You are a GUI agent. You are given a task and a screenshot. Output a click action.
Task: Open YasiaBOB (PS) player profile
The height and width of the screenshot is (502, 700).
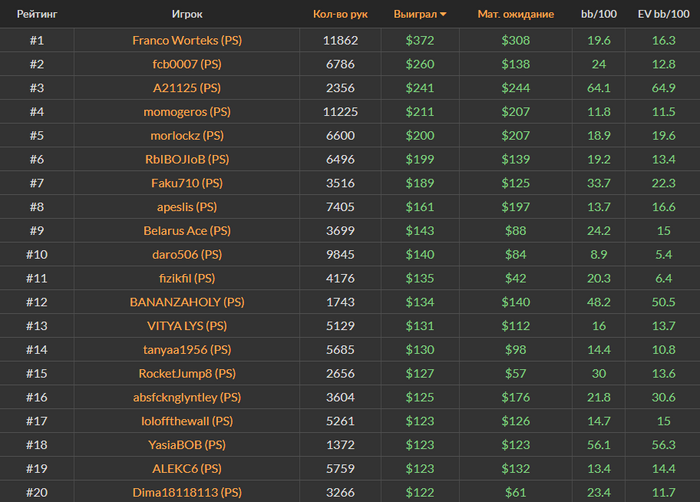click(x=187, y=445)
